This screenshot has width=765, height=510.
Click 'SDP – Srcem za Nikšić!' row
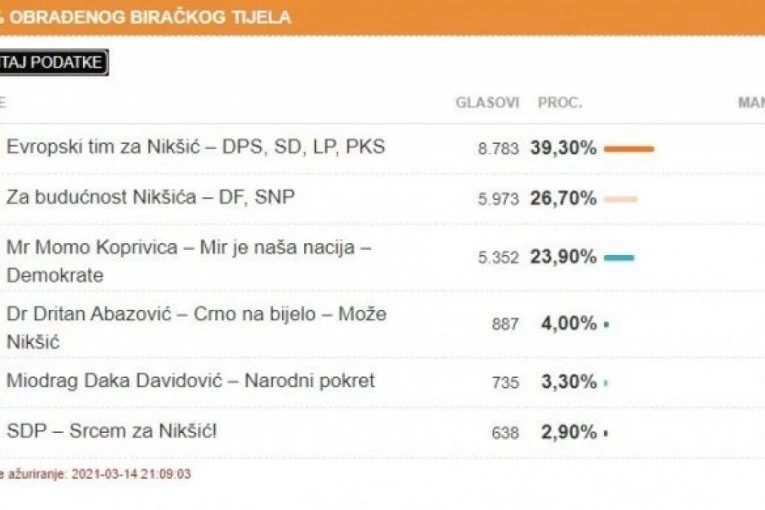111,432
